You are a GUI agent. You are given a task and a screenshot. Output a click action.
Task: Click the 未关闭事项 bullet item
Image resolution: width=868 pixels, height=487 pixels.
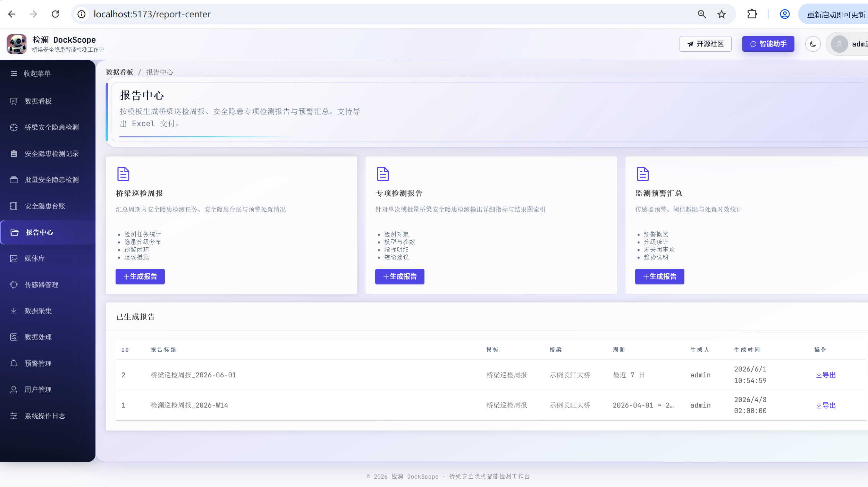point(659,249)
